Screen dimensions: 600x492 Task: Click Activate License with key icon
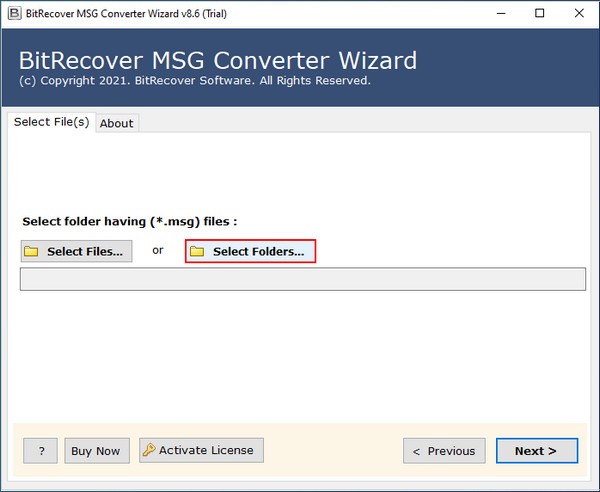201,450
